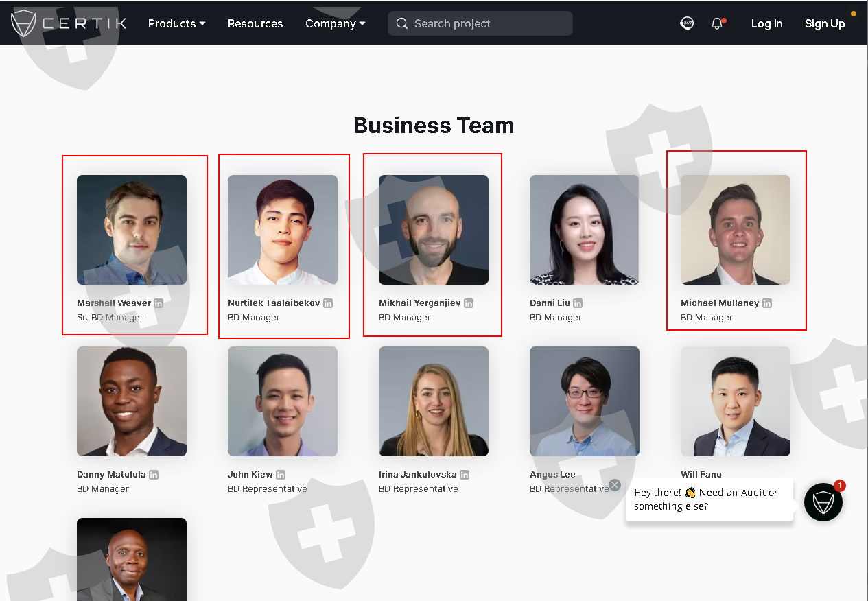
Task: Dismiss the 'Hey there!' chat popup
Action: tap(615, 485)
